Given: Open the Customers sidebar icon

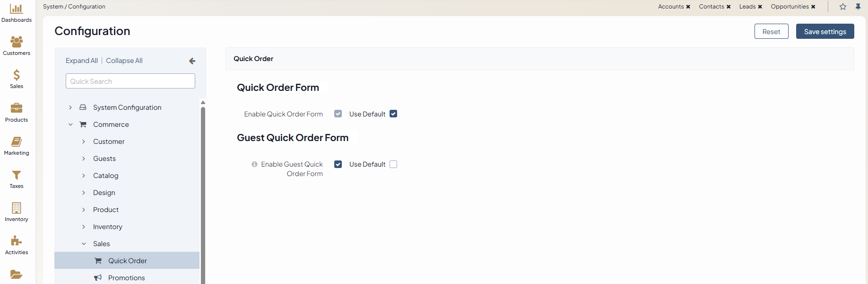Looking at the screenshot, I should point(17,42).
